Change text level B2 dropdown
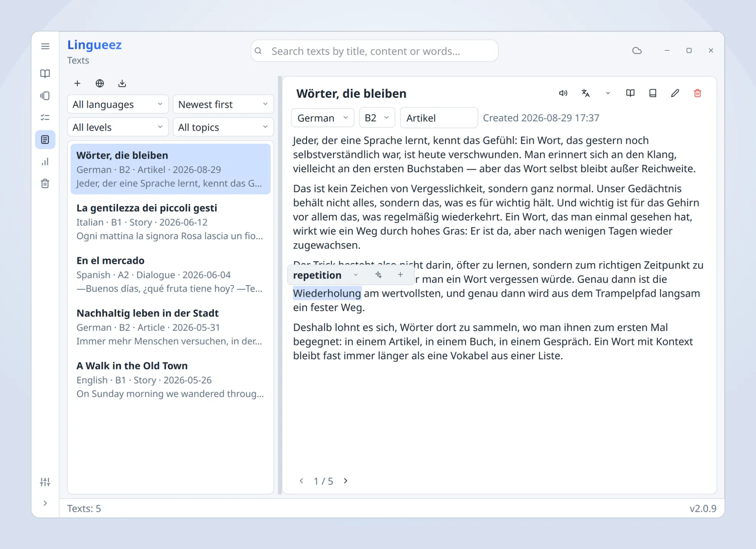756x549 pixels. click(377, 118)
